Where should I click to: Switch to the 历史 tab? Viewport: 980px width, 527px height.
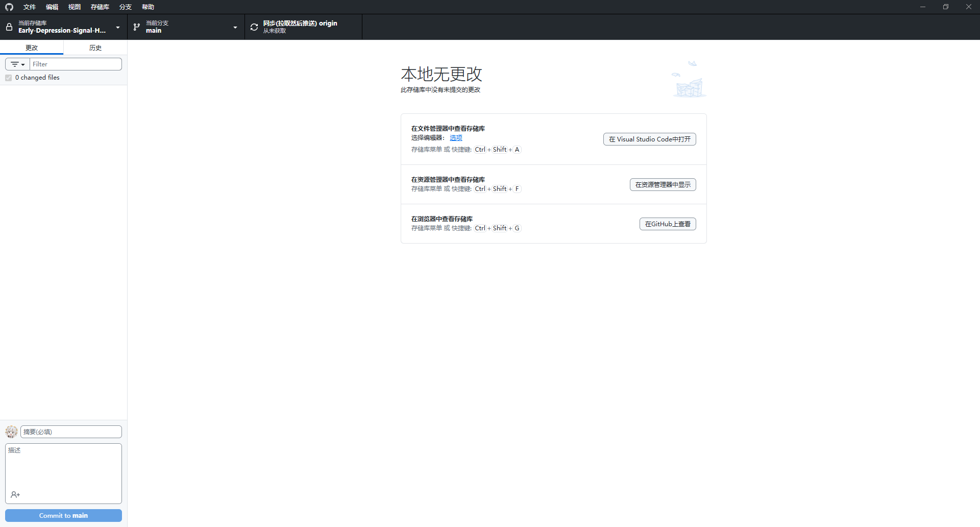95,47
